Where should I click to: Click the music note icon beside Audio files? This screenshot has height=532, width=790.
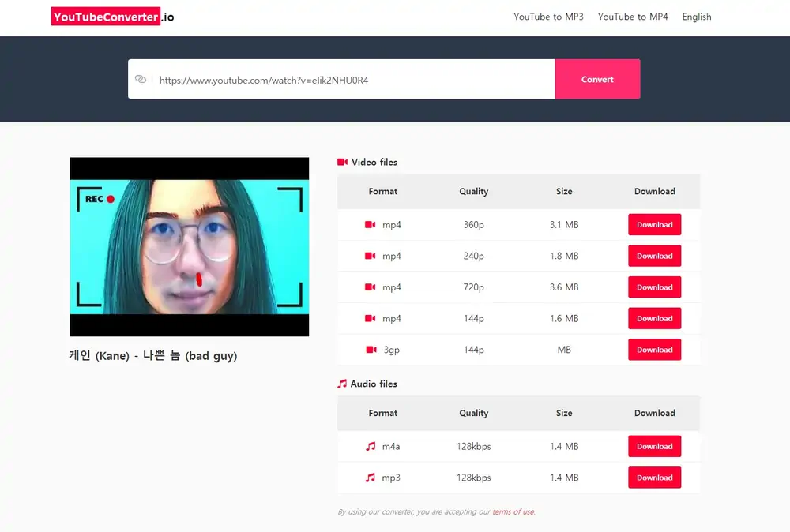340,384
